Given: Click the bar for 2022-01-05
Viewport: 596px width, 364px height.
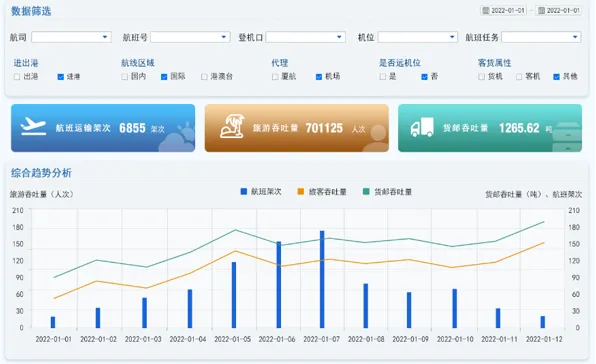Looking at the screenshot, I should pos(234,295).
